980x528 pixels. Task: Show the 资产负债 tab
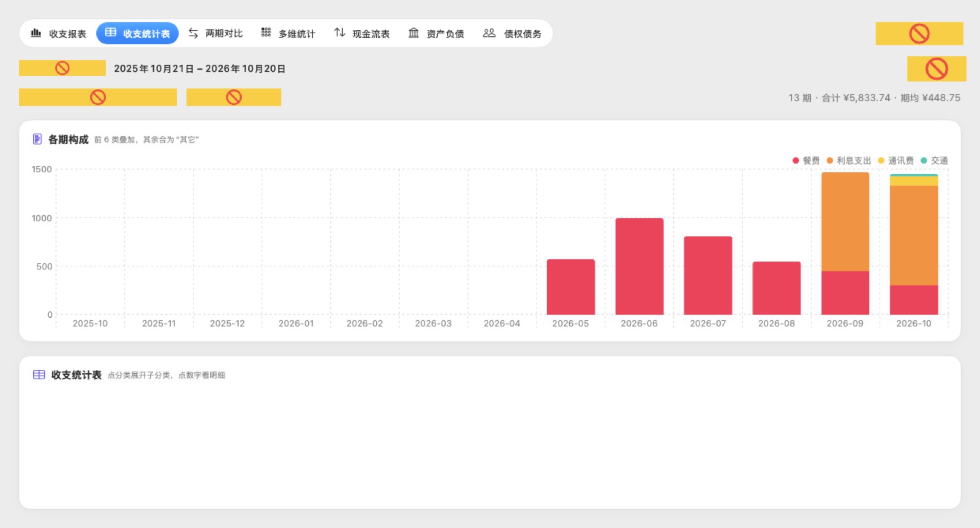click(435, 34)
